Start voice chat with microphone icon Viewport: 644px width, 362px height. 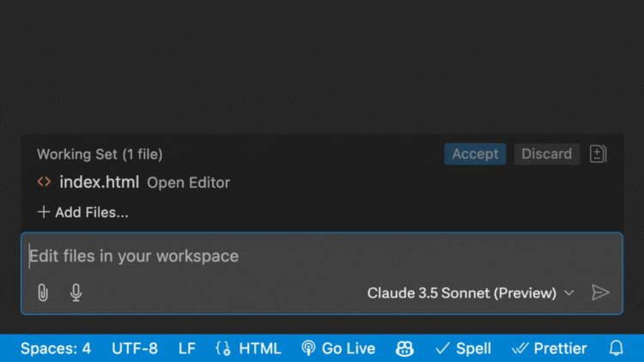coord(76,293)
